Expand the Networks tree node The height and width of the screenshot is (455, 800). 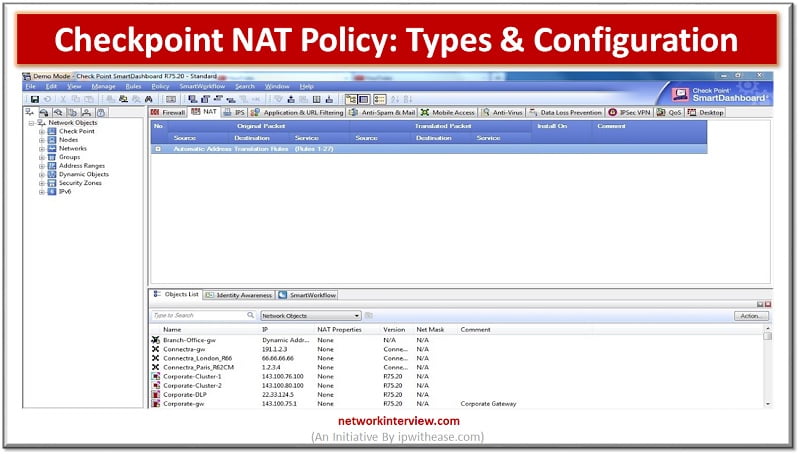pyautogui.click(x=42, y=149)
